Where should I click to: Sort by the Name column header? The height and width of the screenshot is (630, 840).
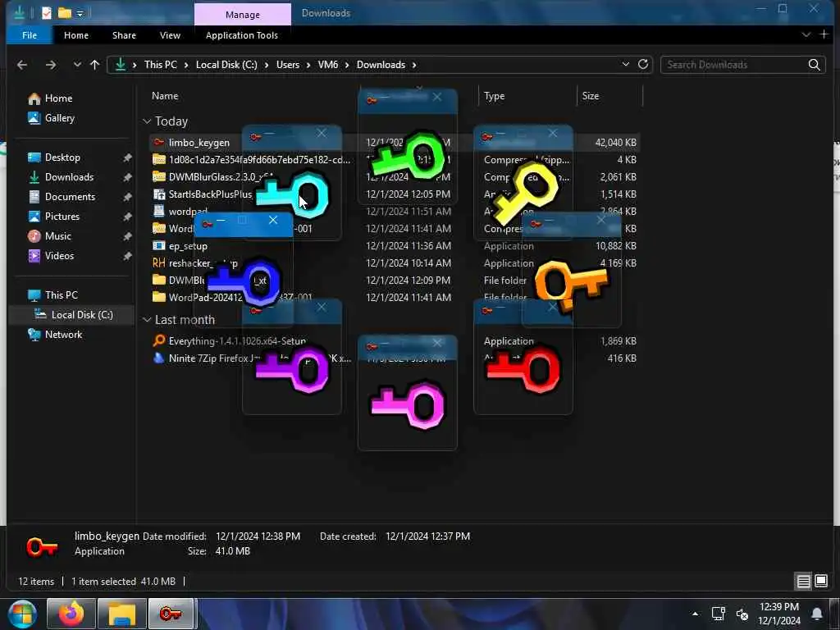[164, 96]
